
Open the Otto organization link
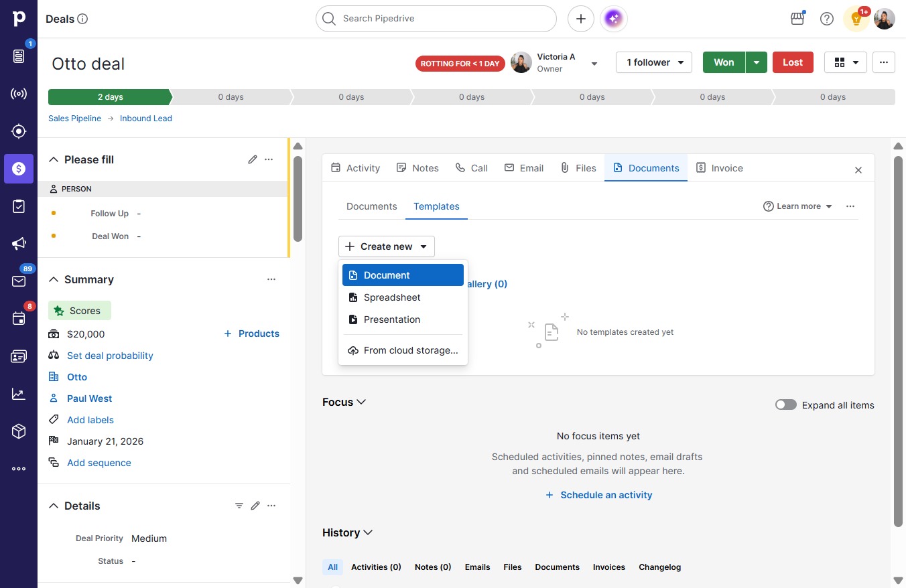77,377
